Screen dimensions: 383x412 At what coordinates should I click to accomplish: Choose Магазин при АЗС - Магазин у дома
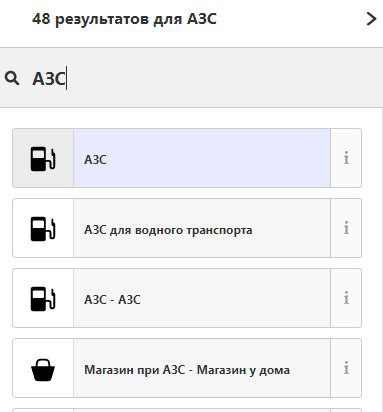[x=202, y=368]
